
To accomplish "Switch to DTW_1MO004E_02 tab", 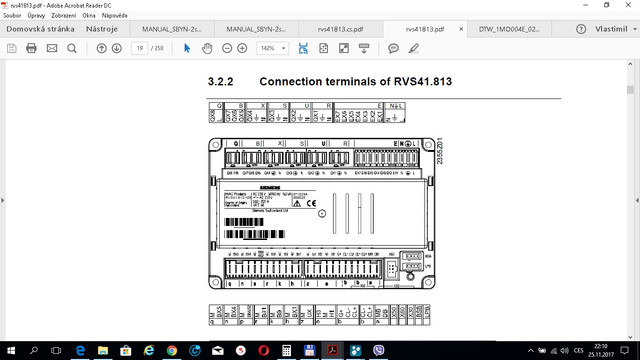I will click(509, 29).
